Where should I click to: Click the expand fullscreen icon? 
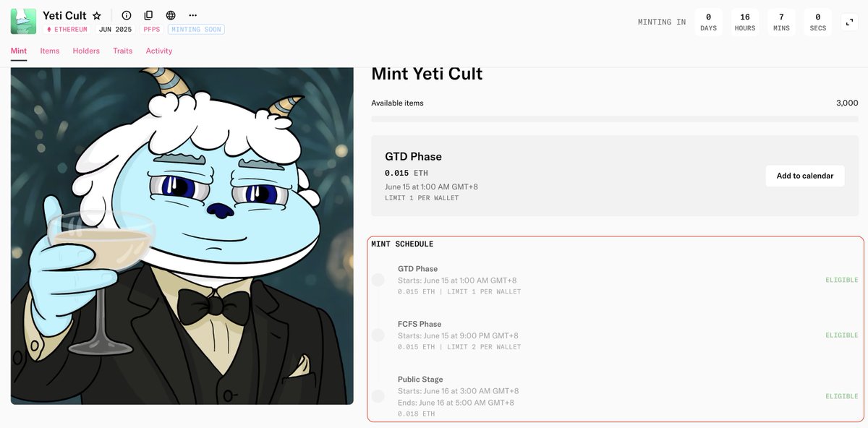[x=848, y=22]
